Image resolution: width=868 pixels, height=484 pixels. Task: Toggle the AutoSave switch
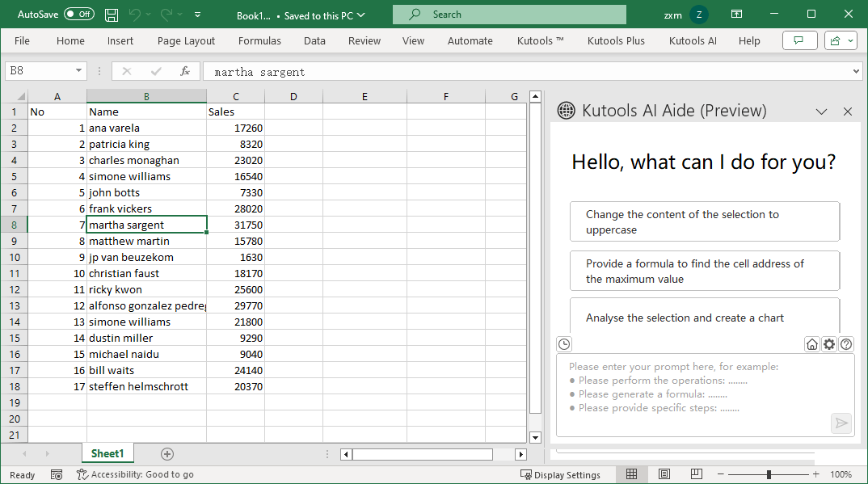click(79, 15)
